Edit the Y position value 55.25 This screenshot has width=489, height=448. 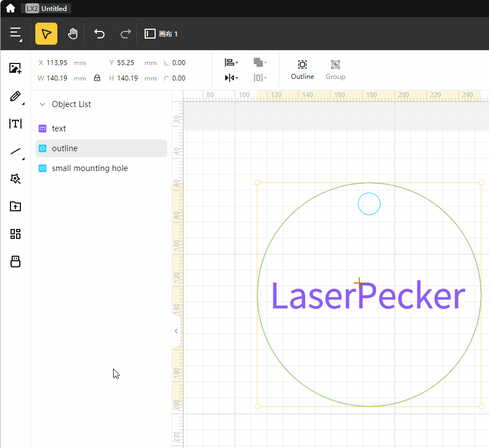coord(126,63)
